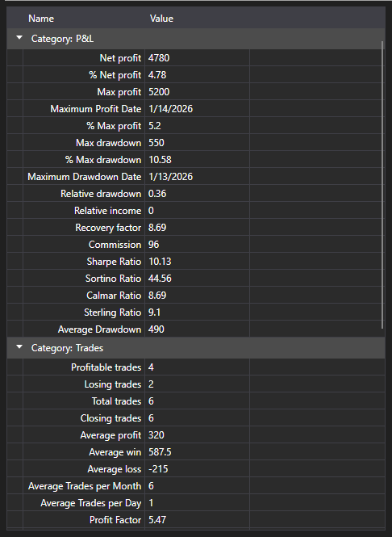Select the Average win value 587.5
This screenshot has height=537, width=392.
point(160,452)
